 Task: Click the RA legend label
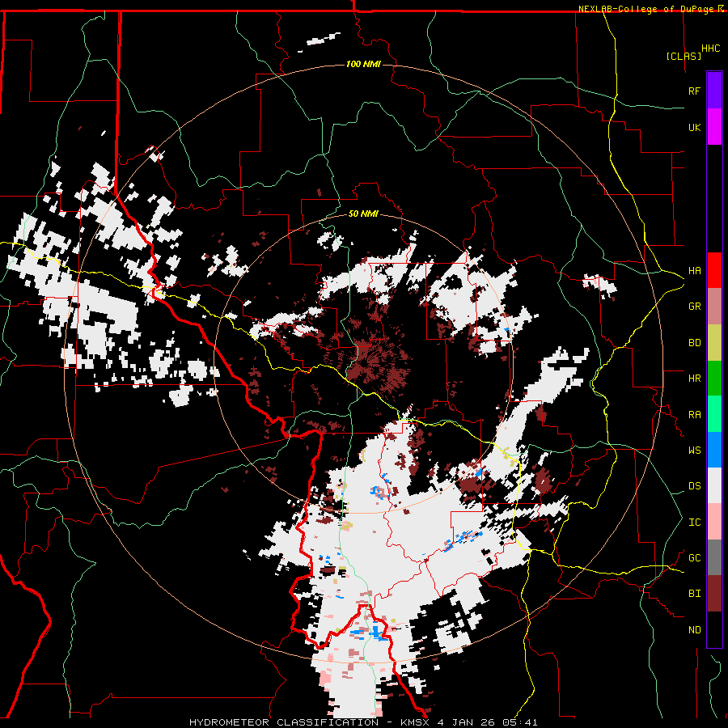(694, 414)
